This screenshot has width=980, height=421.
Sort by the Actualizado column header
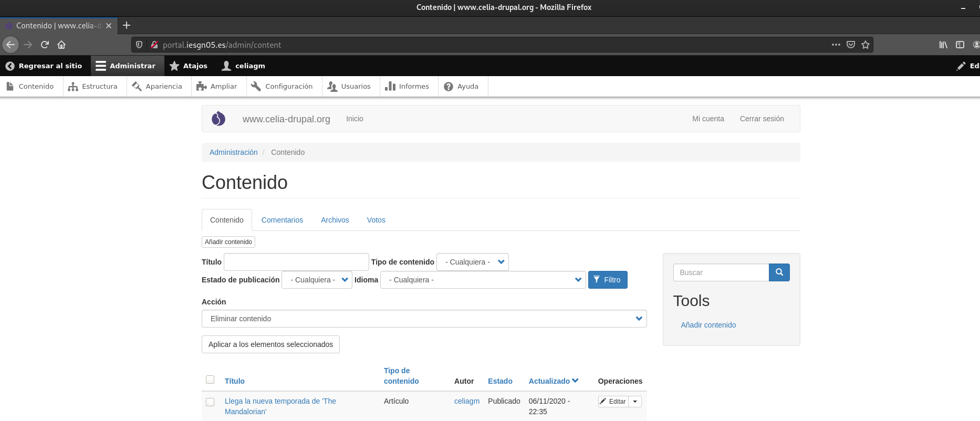tap(549, 381)
